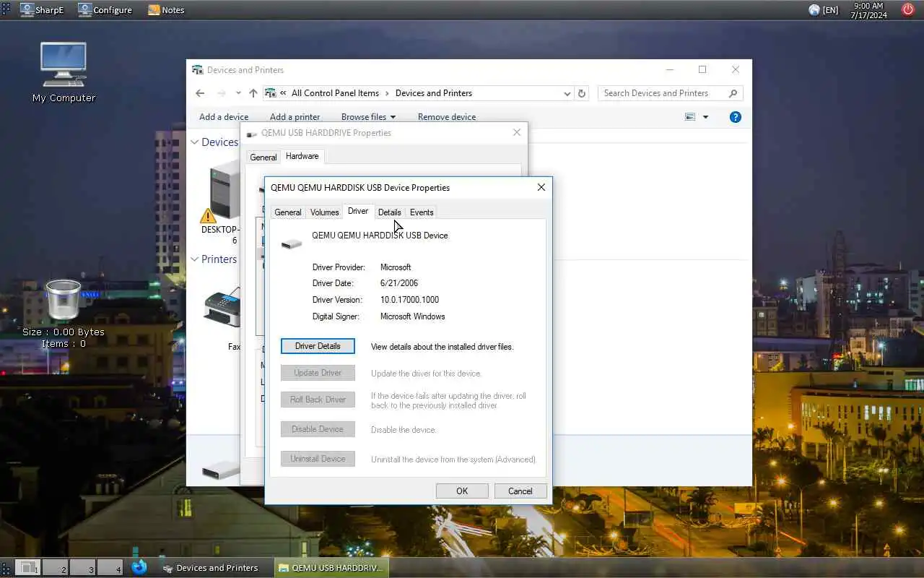Open the change your view dropdown arrow
Viewport: 924px width, 578px height.
[x=705, y=117]
